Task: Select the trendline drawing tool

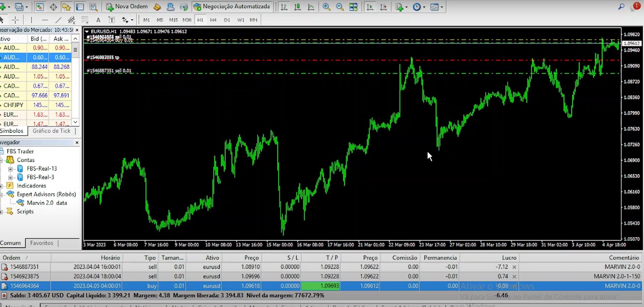Action: [58, 20]
